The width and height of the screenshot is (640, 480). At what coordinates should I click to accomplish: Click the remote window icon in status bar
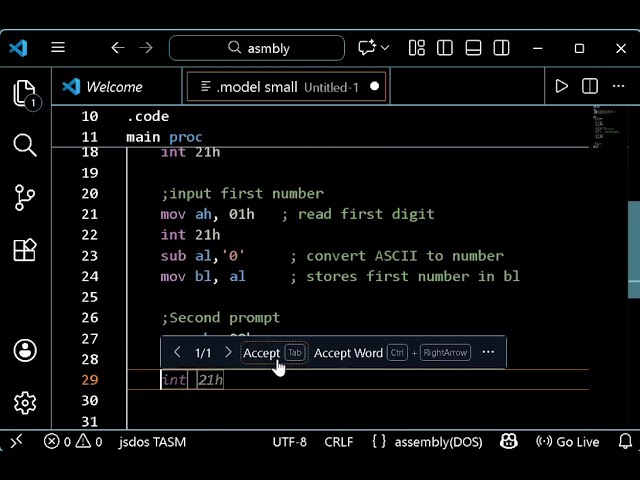[x=16, y=441]
